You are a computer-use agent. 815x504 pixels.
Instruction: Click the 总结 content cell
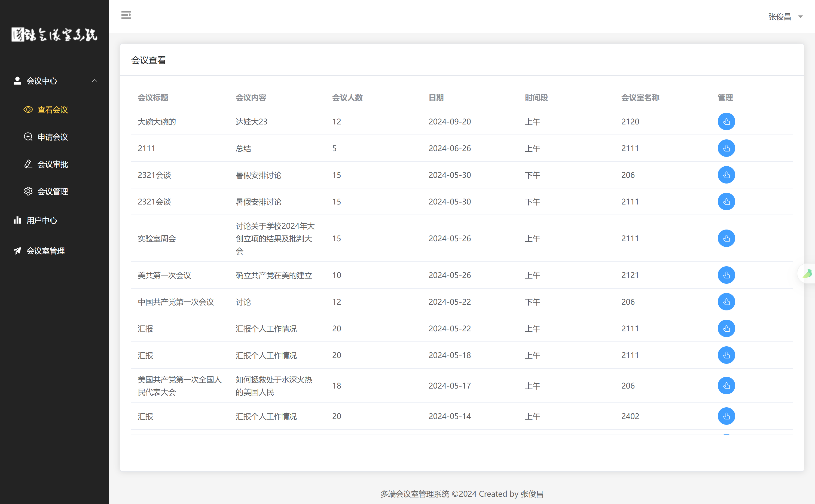pos(243,148)
